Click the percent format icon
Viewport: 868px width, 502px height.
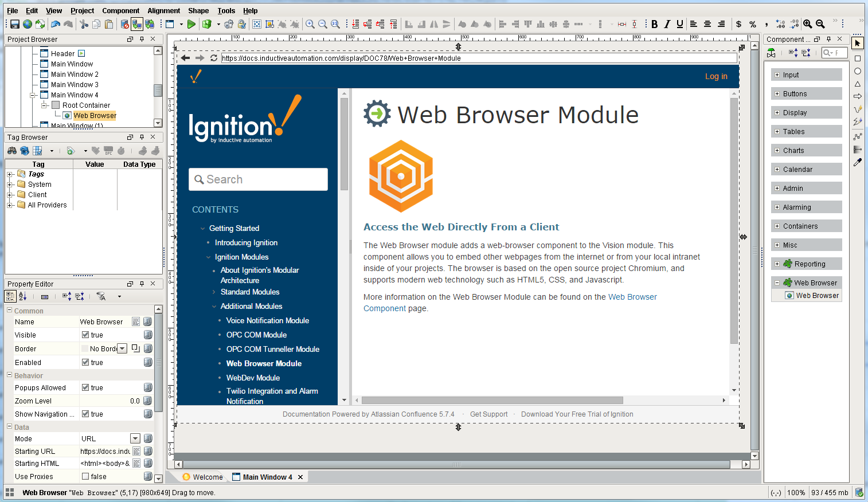click(753, 24)
